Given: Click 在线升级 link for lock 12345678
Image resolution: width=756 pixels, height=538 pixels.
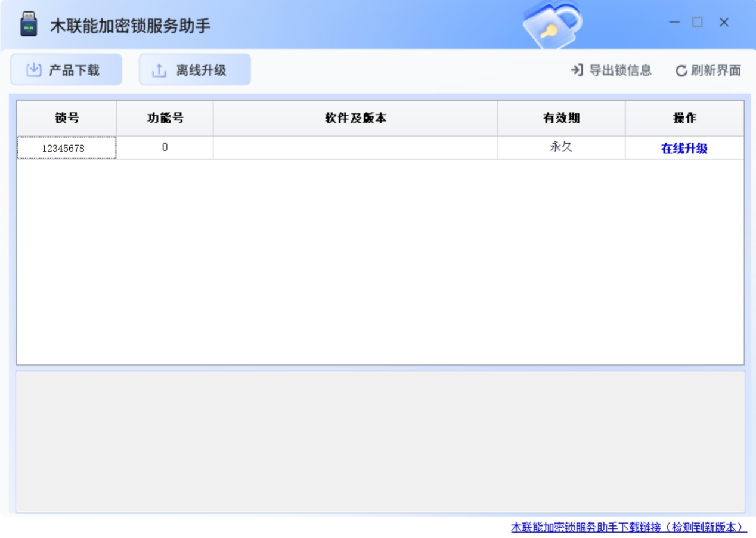Looking at the screenshot, I should (684, 148).
